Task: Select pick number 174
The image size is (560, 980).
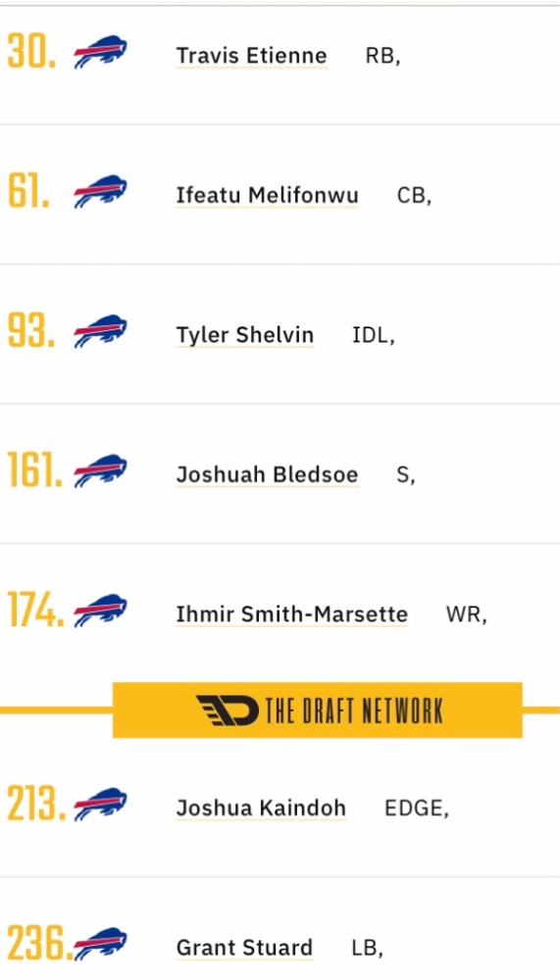Action: click(35, 610)
